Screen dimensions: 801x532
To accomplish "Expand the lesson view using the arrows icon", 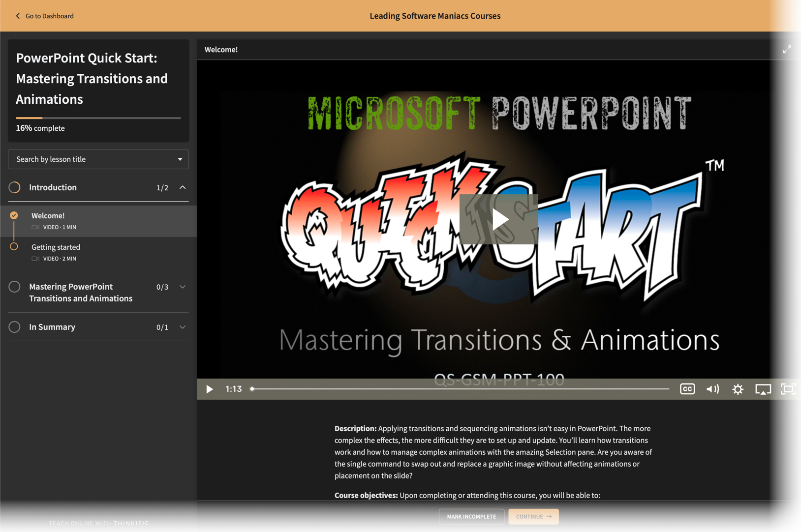I will [x=787, y=49].
